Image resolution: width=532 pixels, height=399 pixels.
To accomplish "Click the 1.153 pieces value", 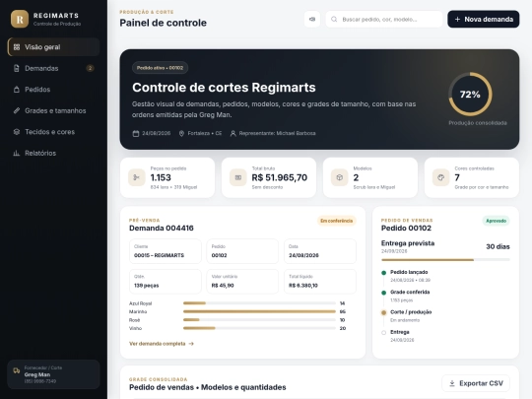I will (161, 177).
